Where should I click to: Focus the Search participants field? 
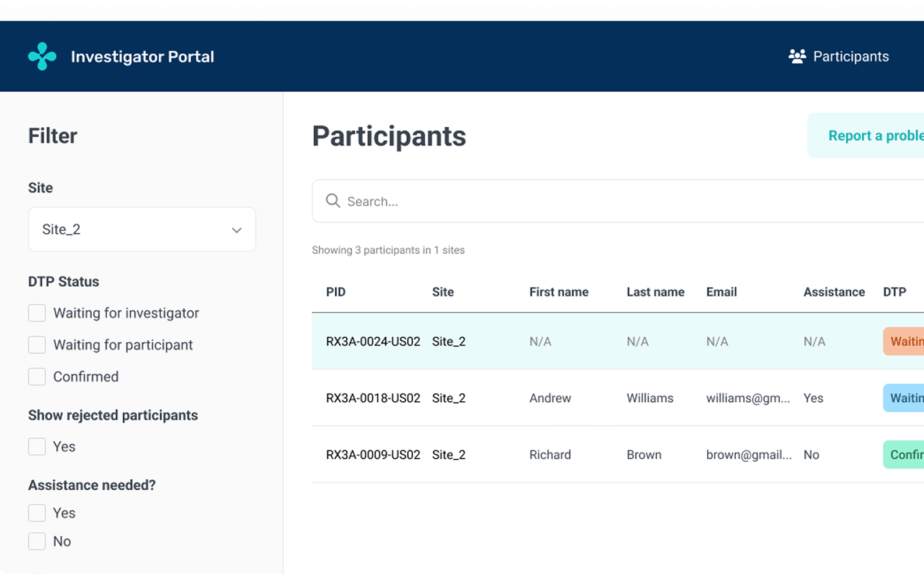point(618,201)
